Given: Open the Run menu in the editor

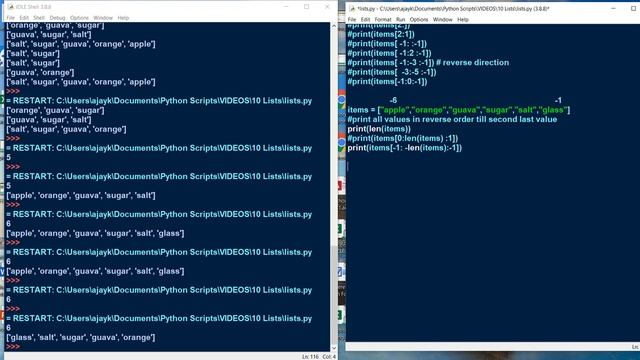Looking at the screenshot, I should click(400, 20).
